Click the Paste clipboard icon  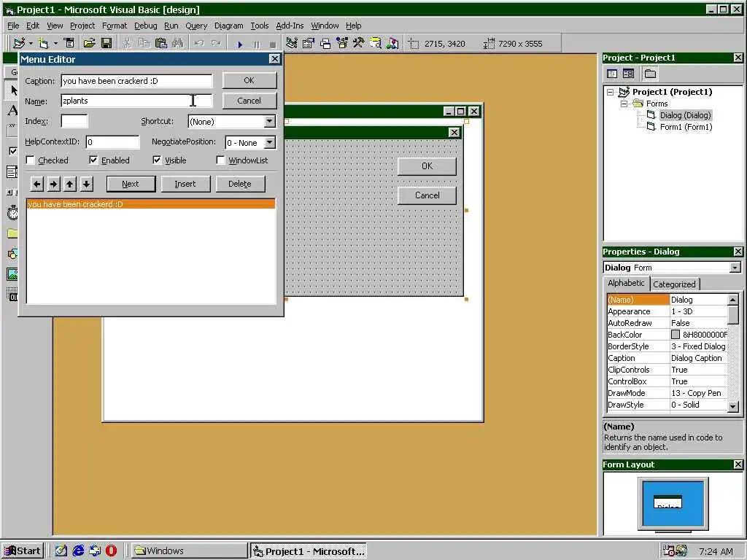click(x=161, y=43)
